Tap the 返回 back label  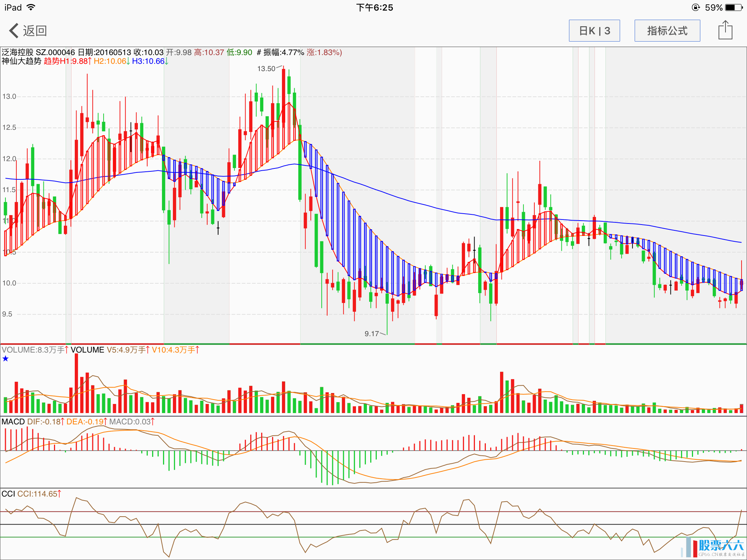coord(35,31)
